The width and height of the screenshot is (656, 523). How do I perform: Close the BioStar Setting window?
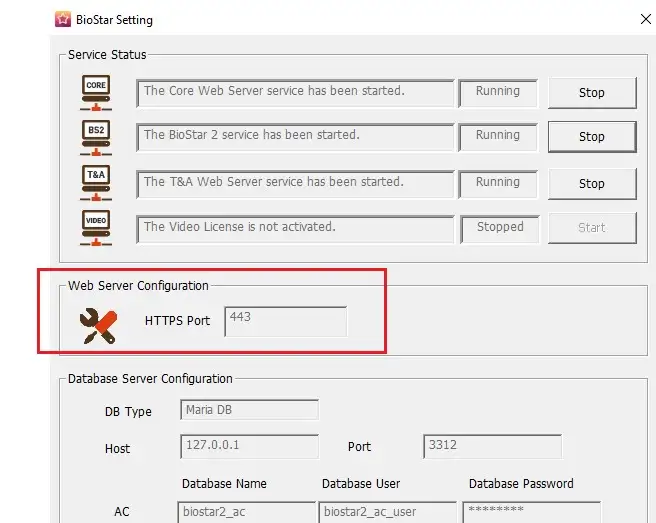(646, 19)
